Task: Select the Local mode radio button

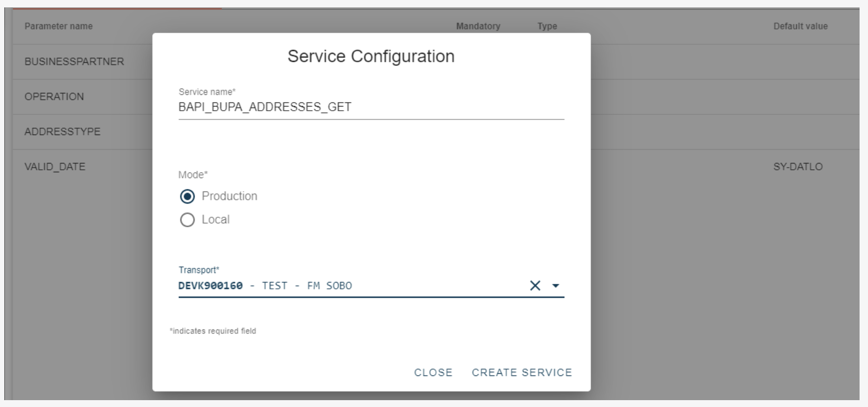Action: 187,220
